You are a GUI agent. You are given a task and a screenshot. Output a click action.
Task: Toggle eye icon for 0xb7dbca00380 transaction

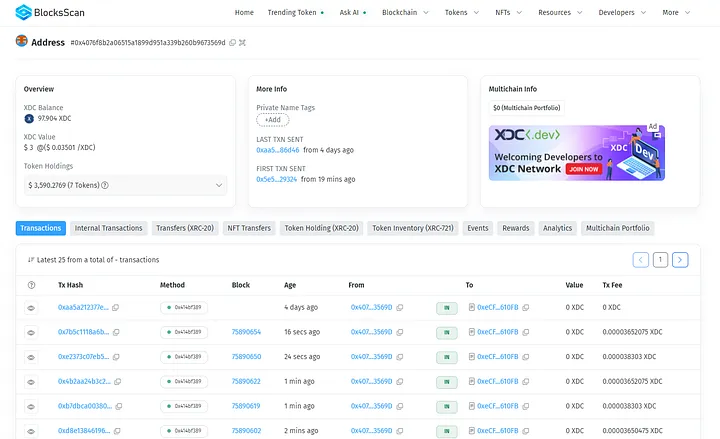point(31,406)
